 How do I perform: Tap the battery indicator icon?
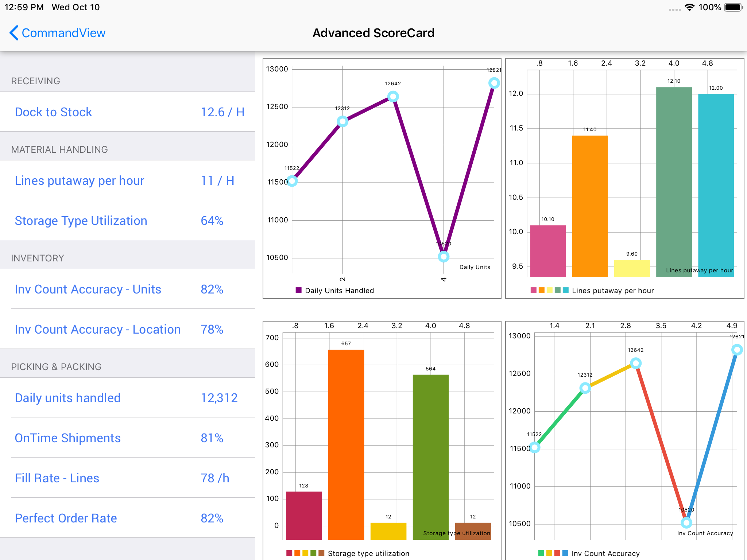(x=733, y=7)
